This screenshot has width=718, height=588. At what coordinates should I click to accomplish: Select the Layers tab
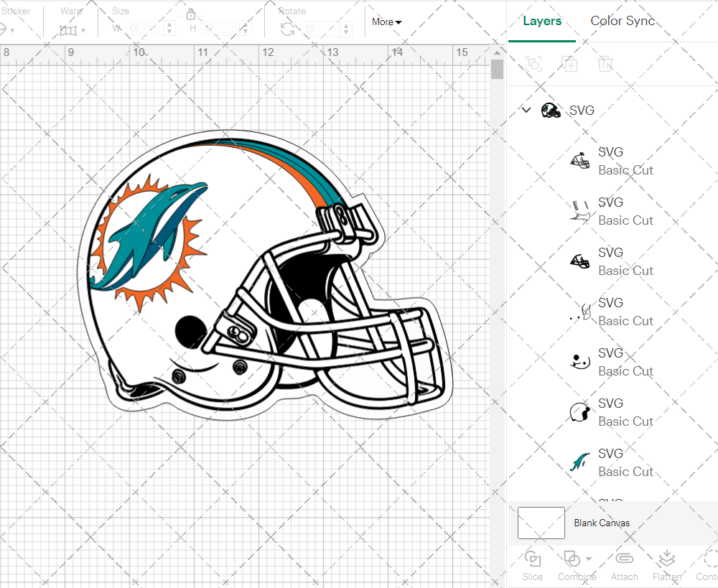coord(542,21)
